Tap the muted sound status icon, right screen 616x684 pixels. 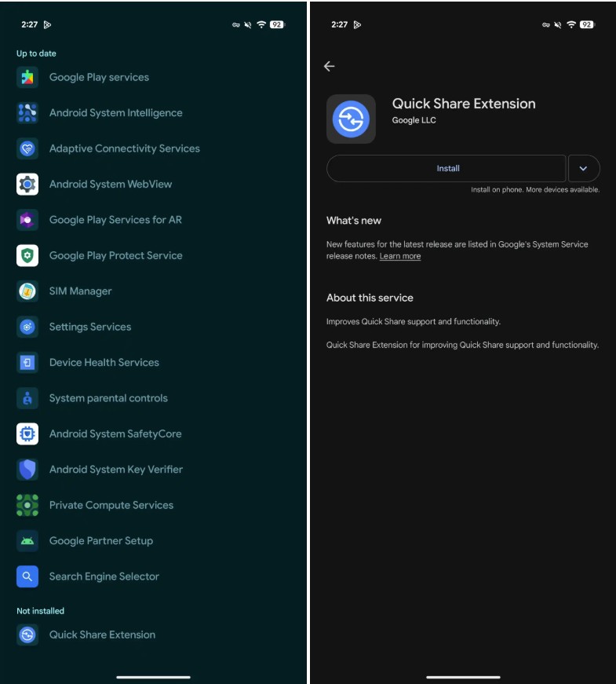point(558,25)
